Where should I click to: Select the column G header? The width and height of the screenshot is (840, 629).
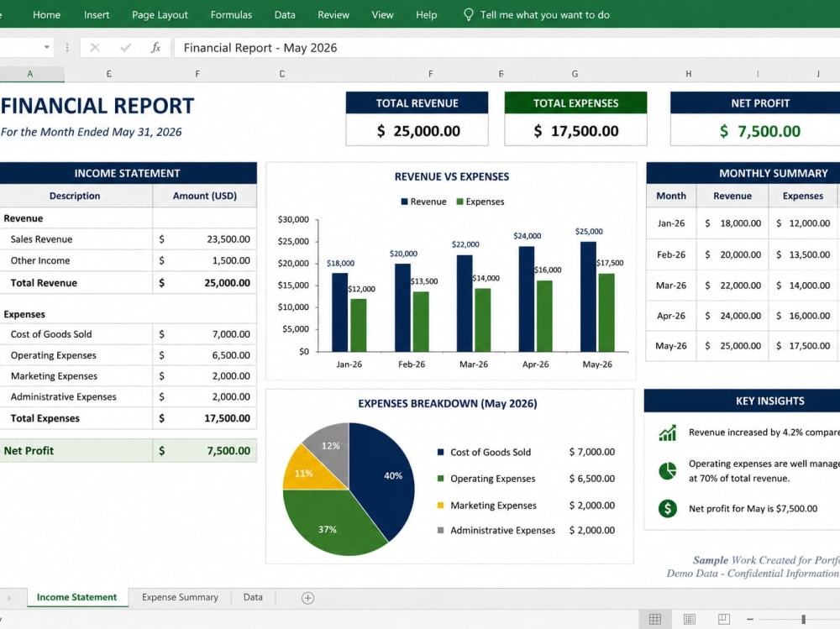pyautogui.click(x=575, y=74)
